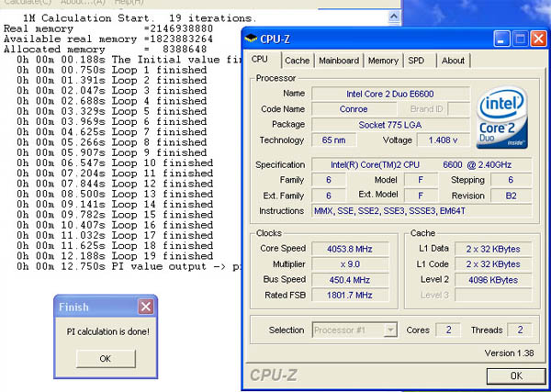Click the Voltage value 1.408 v
Screen dimensions: 551x392
point(444,140)
